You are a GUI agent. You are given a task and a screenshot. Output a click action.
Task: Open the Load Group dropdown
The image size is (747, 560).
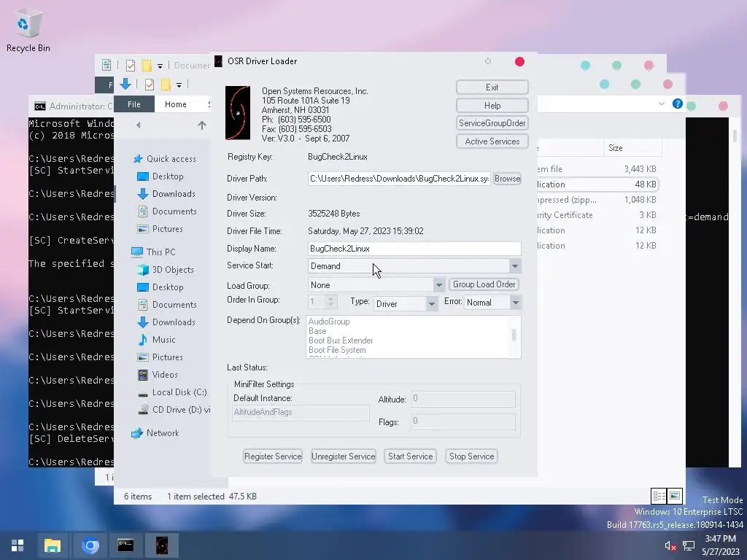point(438,285)
